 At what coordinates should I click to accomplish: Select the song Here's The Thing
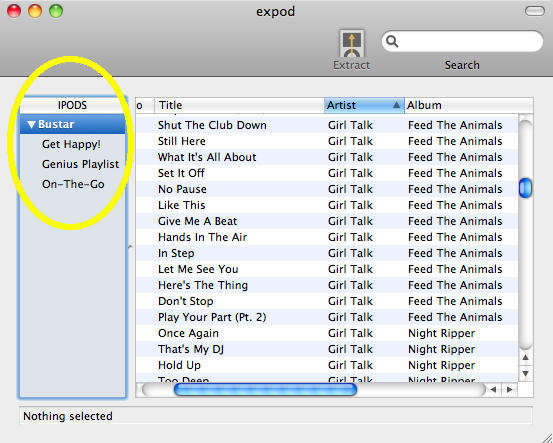click(x=203, y=285)
